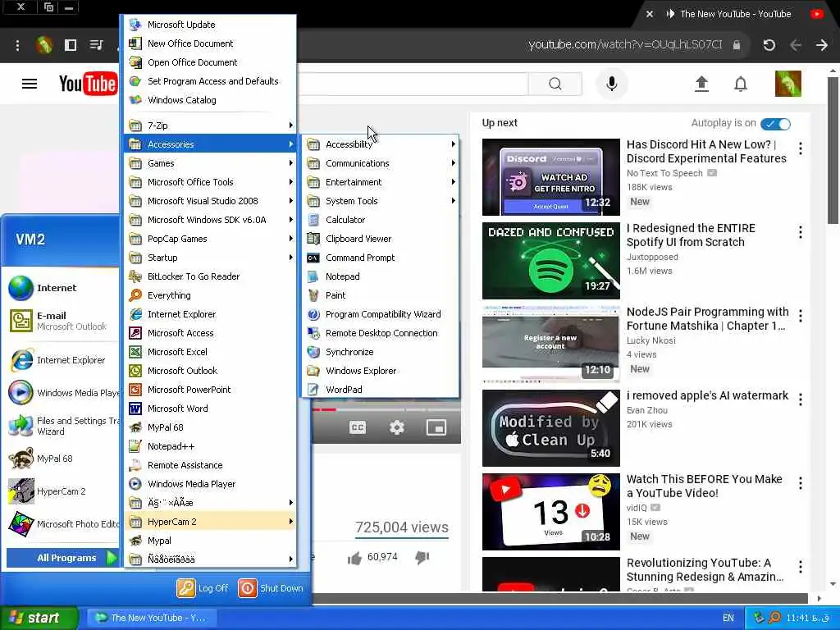
Task: Run Program Compatibility Wizard
Action: point(380,314)
